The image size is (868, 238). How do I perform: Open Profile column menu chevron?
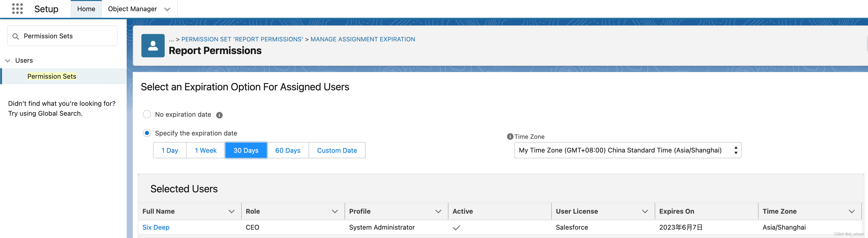[438, 211]
